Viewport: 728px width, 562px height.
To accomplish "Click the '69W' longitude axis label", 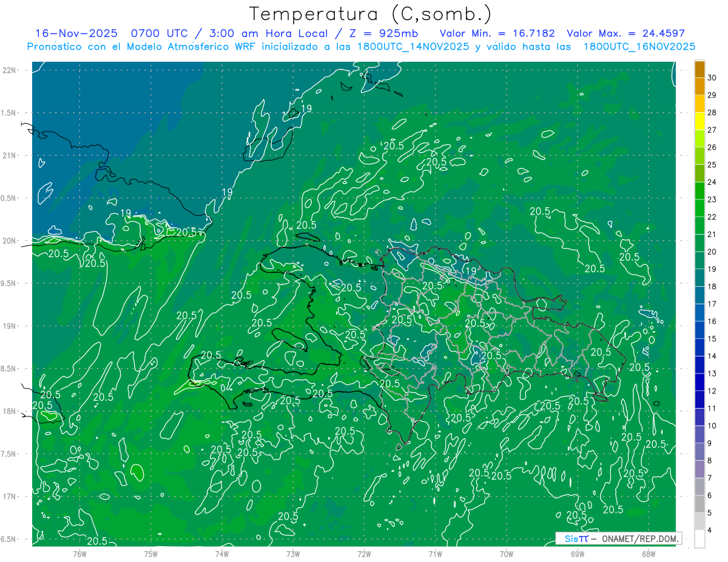I will pyautogui.click(x=578, y=554).
